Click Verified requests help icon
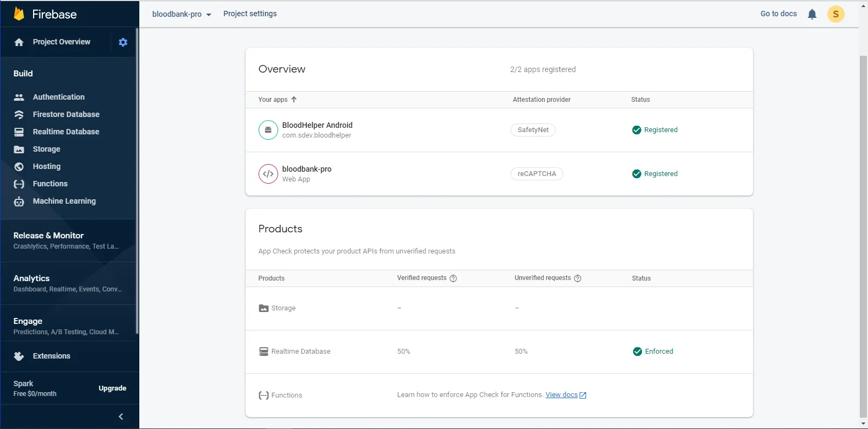The width and height of the screenshot is (868, 429). (453, 278)
